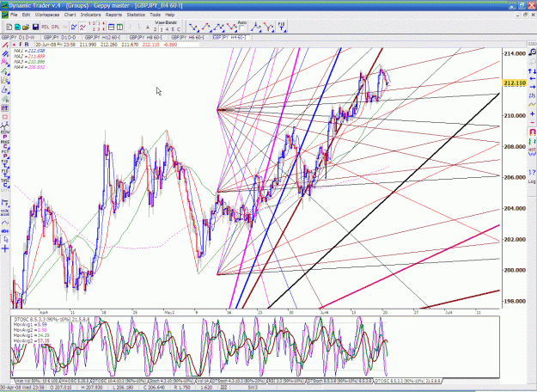Image resolution: width=537 pixels, height=392 pixels.
Task: Toggle the Auto checkbox
Action: [x=241, y=28]
